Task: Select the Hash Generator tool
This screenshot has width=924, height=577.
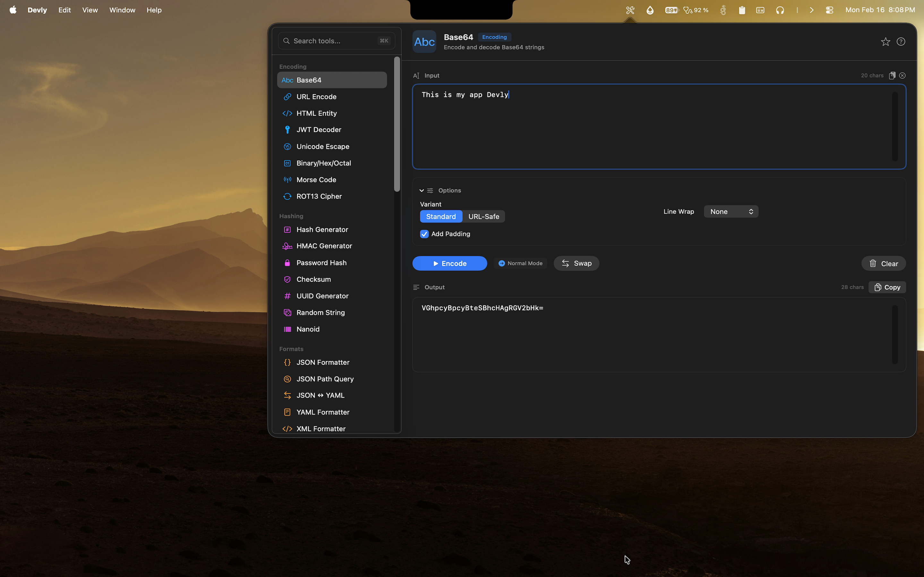Action: coord(322,229)
